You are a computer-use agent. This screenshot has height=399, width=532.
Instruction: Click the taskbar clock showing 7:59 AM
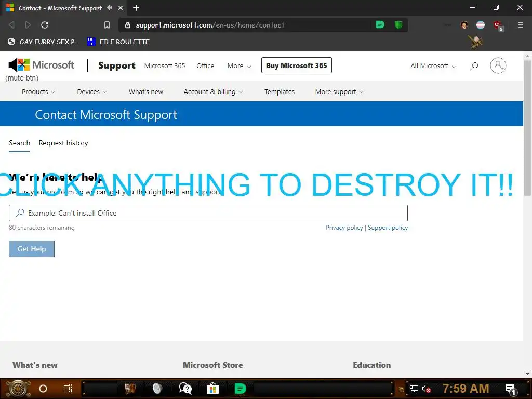(x=466, y=389)
